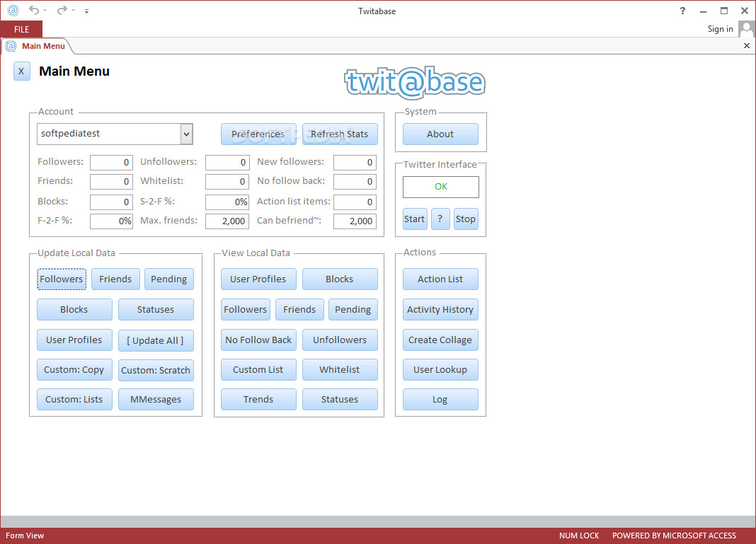Click the Unfollowers count field
Image resolution: width=756 pixels, height=544 pixels.
[x=227, y=163]
